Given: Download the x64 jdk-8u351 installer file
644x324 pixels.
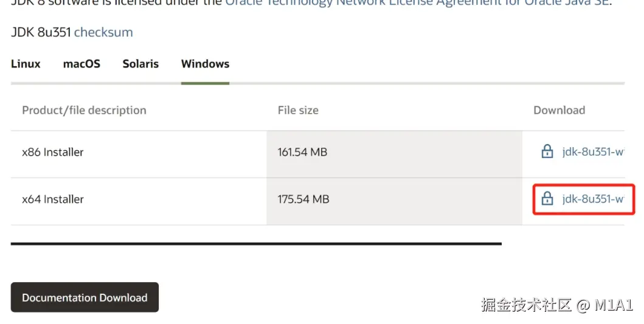Looking at the screenshot, I should [x=593, y=199].
